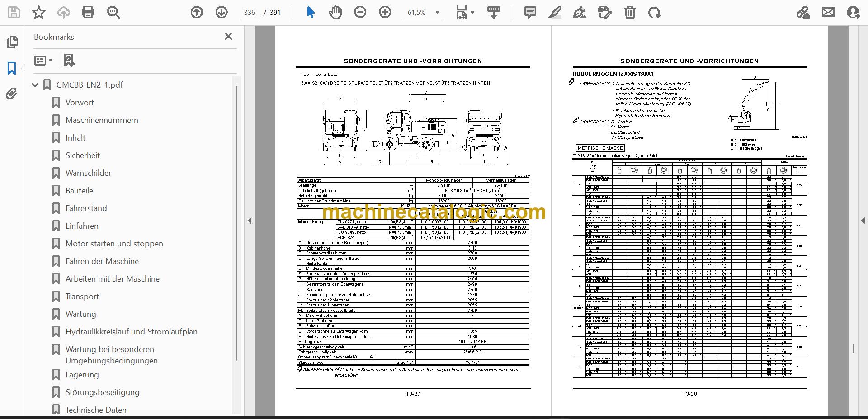Open the Print dialog
868x419 pixels.
[88, 13]
